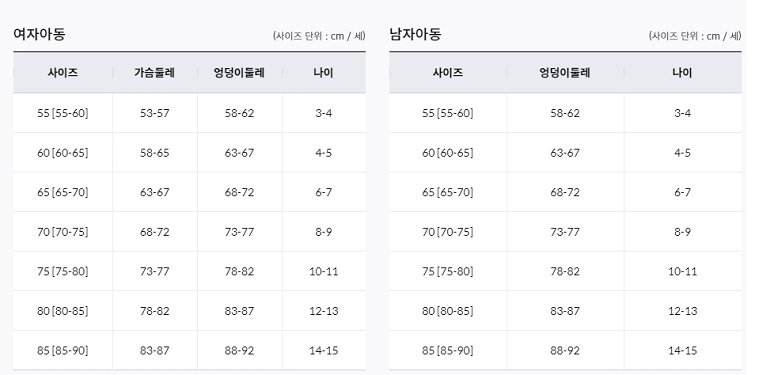Click girls' age cell 10-11
This screenshot has height=375, width=759.
click(324, 271)
